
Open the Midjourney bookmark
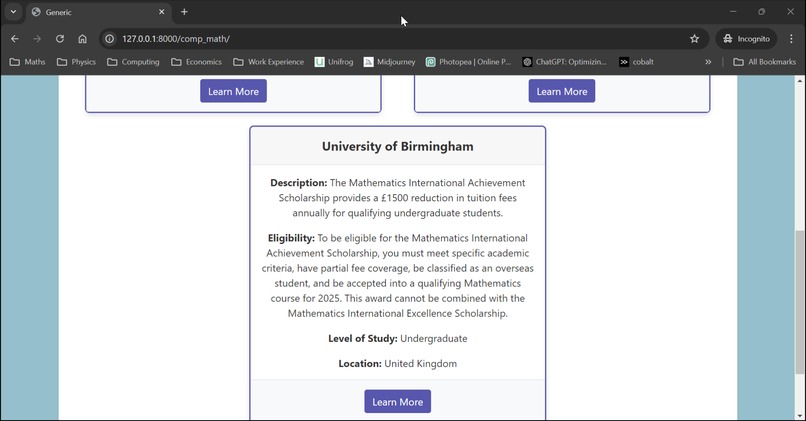(x=390, y=62)
